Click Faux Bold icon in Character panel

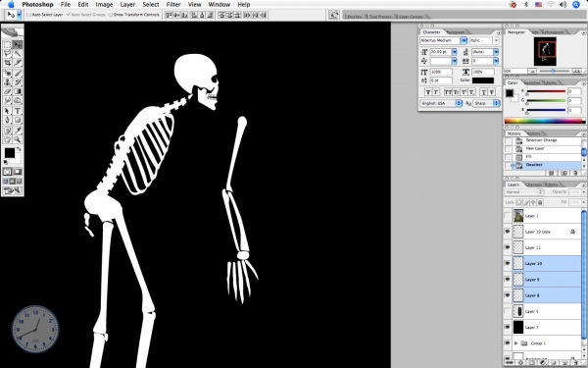tap(428, 92)
